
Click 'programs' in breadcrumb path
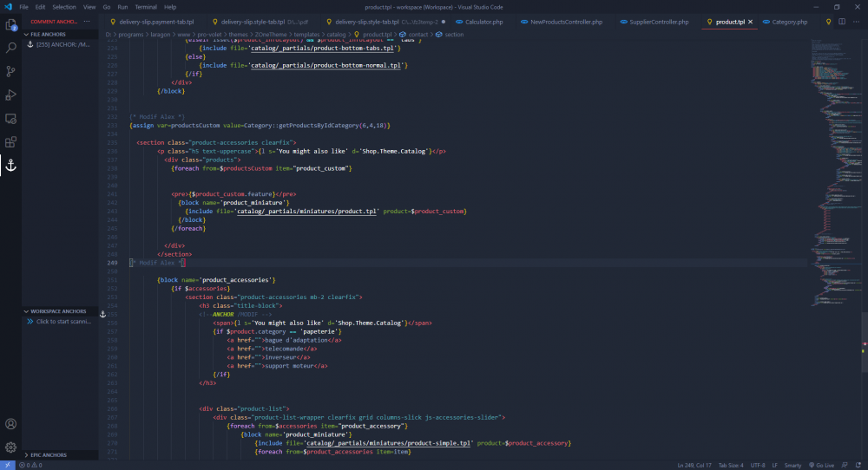pos(131,35)
